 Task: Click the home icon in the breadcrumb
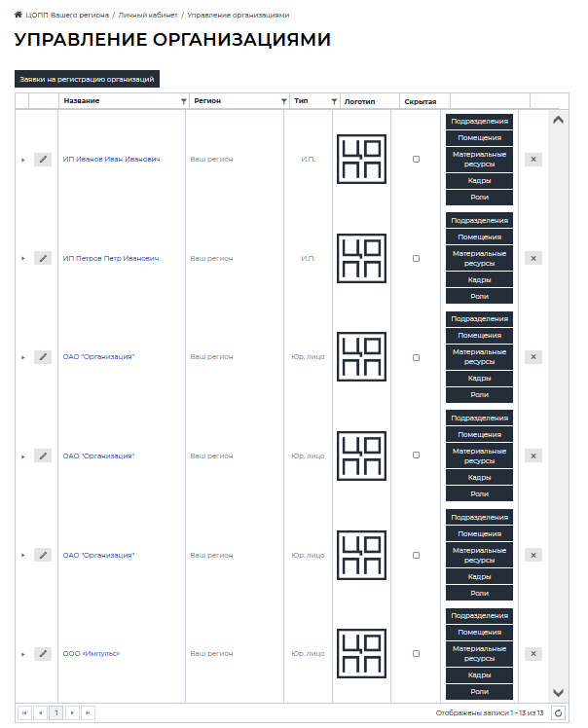click(18, 15)
